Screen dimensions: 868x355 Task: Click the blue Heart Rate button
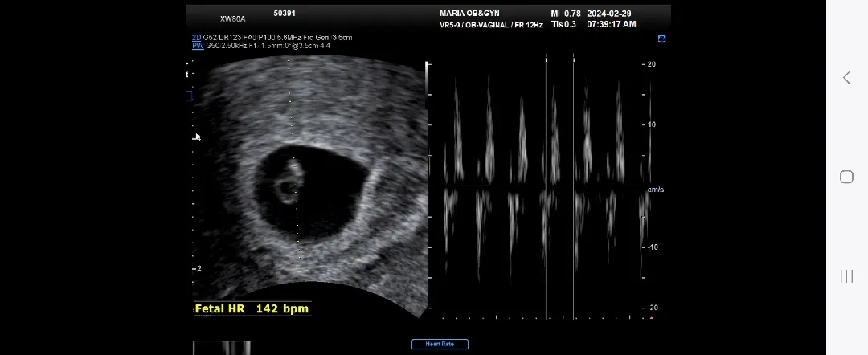pos(440,344)
